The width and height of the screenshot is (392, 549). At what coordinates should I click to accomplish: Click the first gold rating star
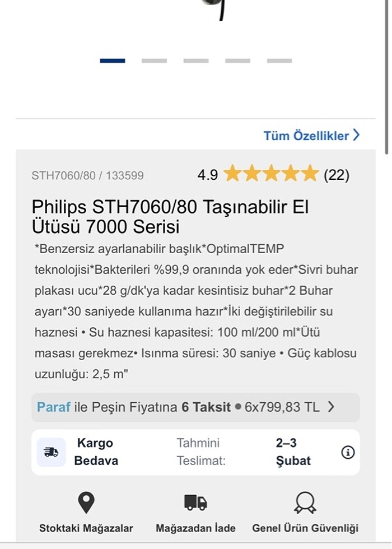(231, 174)
